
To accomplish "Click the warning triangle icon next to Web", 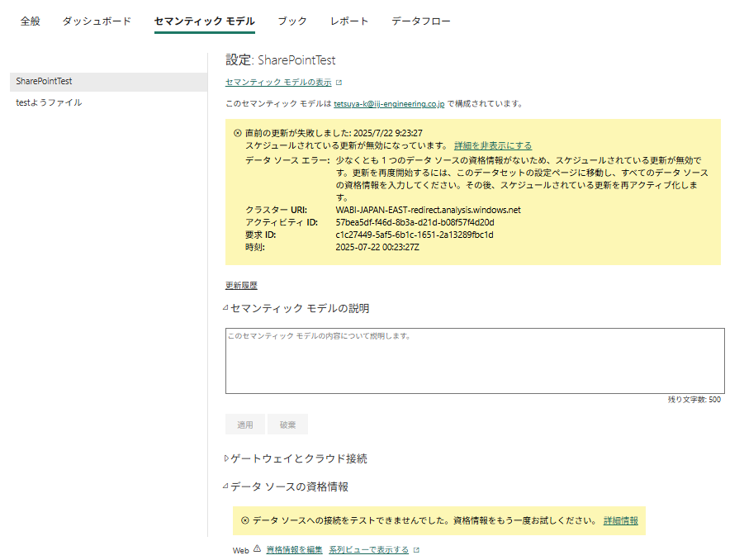I will coord(257,549).
